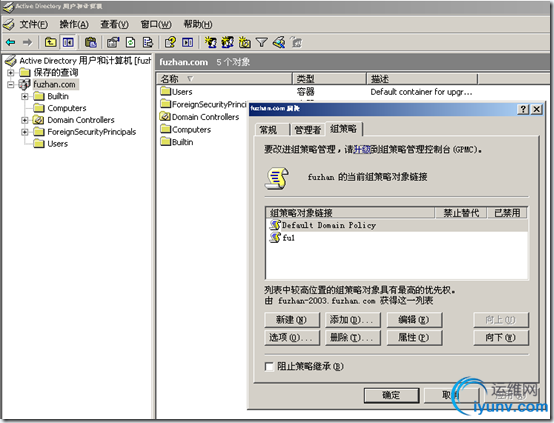This screenshot has width=554, height=423.
Task: Click the Up one level folder icon
Action: 50,42
